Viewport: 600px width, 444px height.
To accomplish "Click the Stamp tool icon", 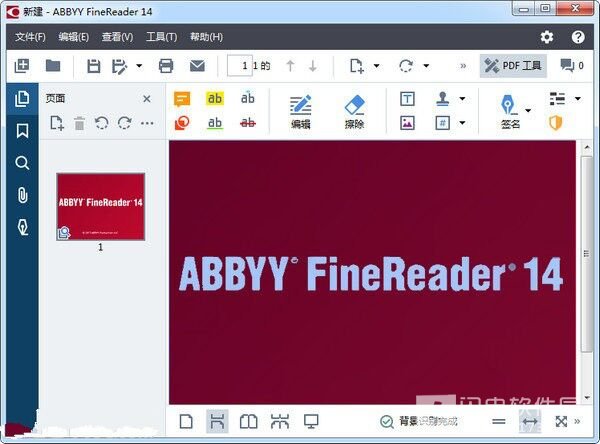I will tap(443, 99).
